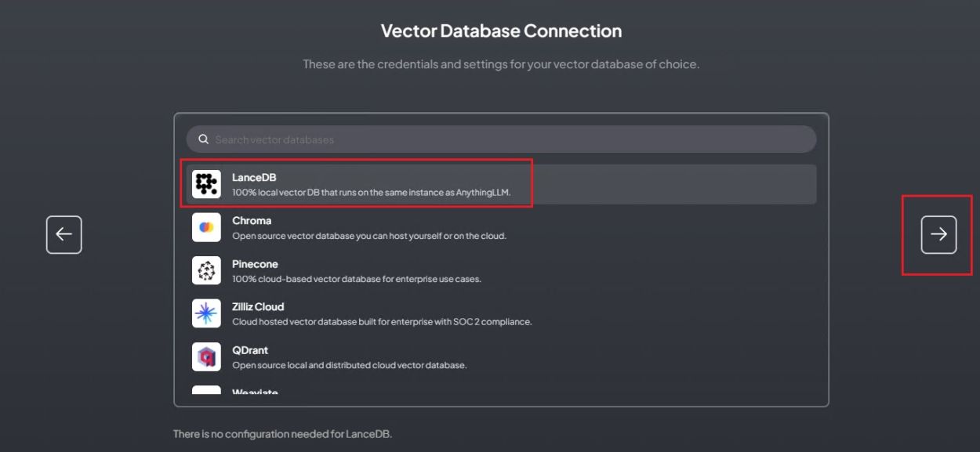Select the LanceDB database name
The image size is (980, 452).
(x=254, y=178)
